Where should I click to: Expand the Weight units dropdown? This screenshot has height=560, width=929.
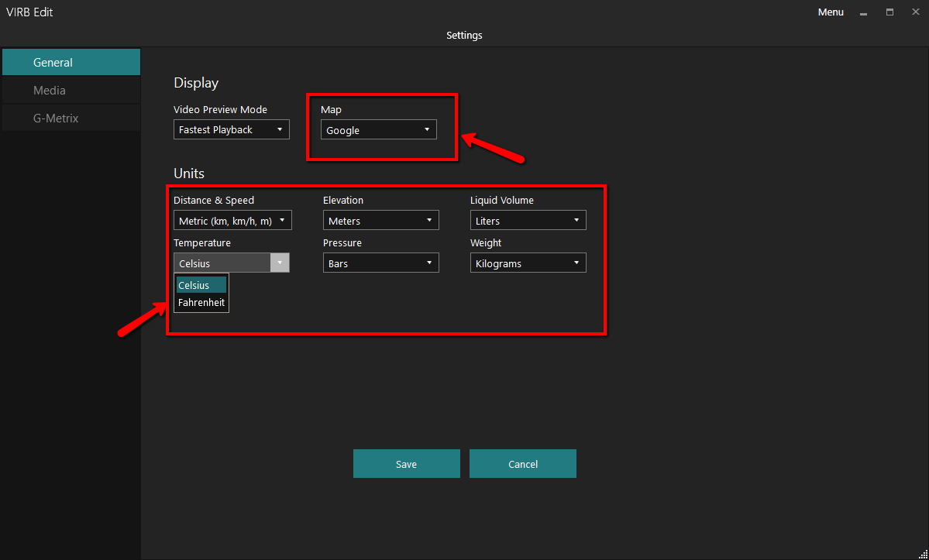coord(528,263)
